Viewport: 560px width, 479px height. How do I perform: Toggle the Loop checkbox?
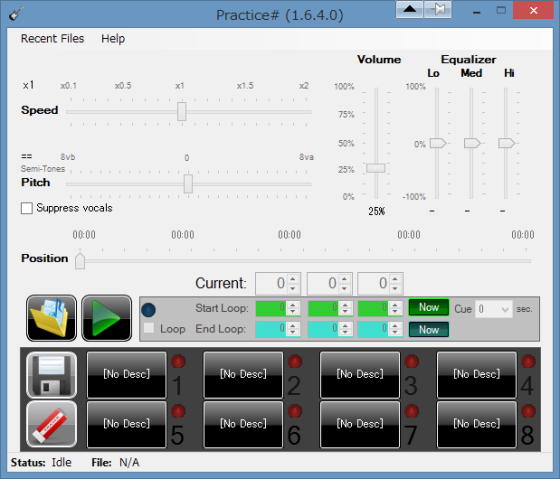coord(149,328)
